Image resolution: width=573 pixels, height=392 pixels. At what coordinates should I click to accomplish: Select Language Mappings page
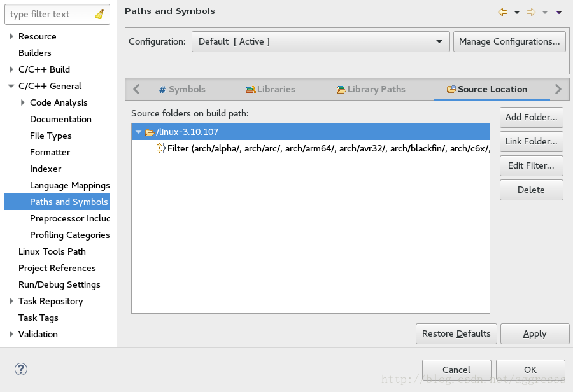tap(70, 186)
